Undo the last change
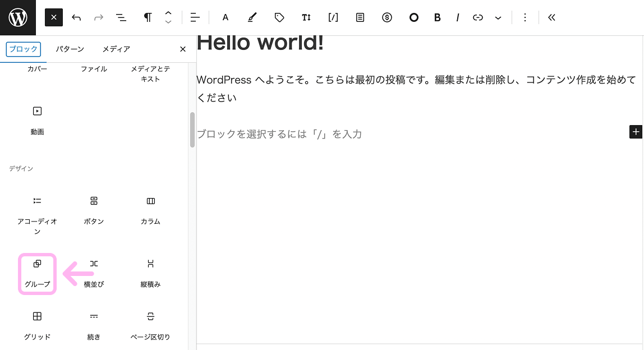The width and height of the screenshot is (644, 350). (76, 17)
